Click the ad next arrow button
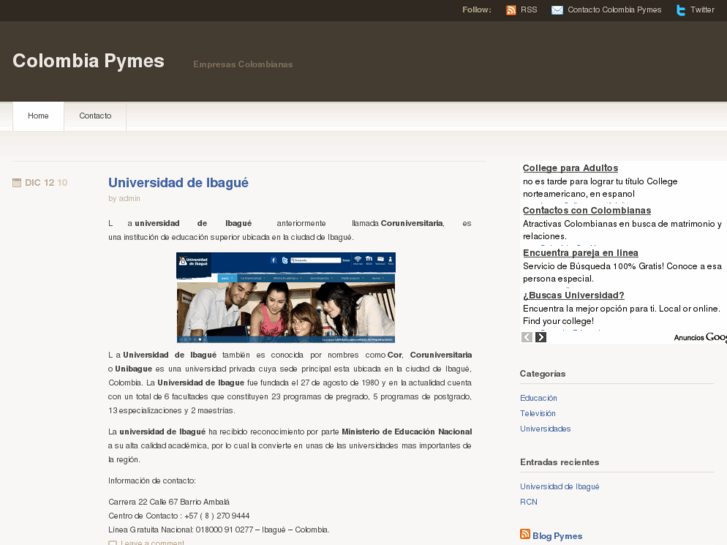The height and width of the screenshot is (545, 727). coord(541,337)
